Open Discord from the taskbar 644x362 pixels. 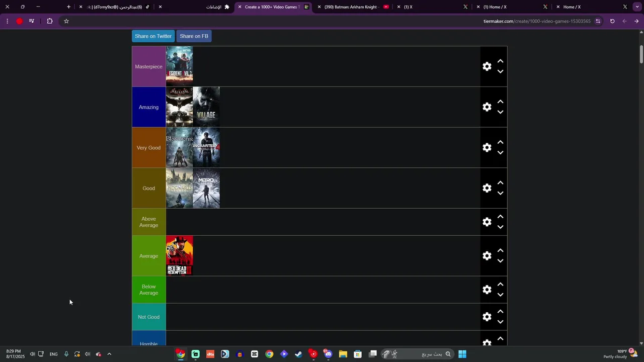point(328,354)
